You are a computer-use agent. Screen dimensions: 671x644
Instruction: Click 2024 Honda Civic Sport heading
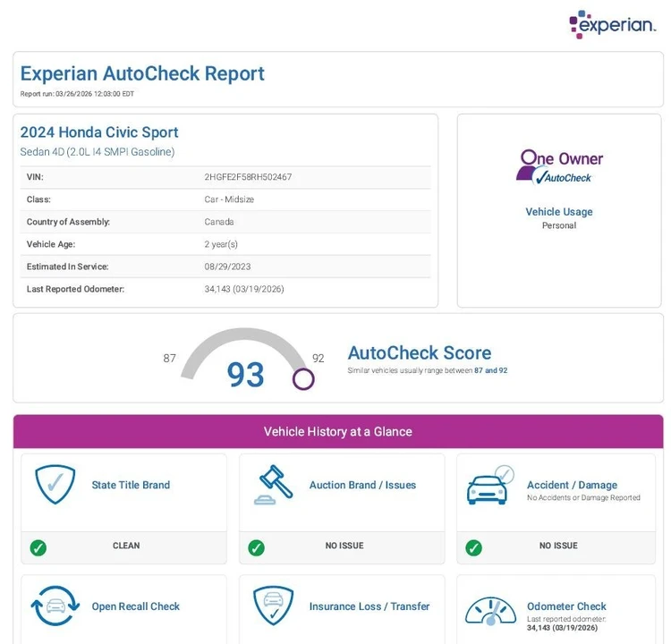pyautogui.click(x=99, y=132)
